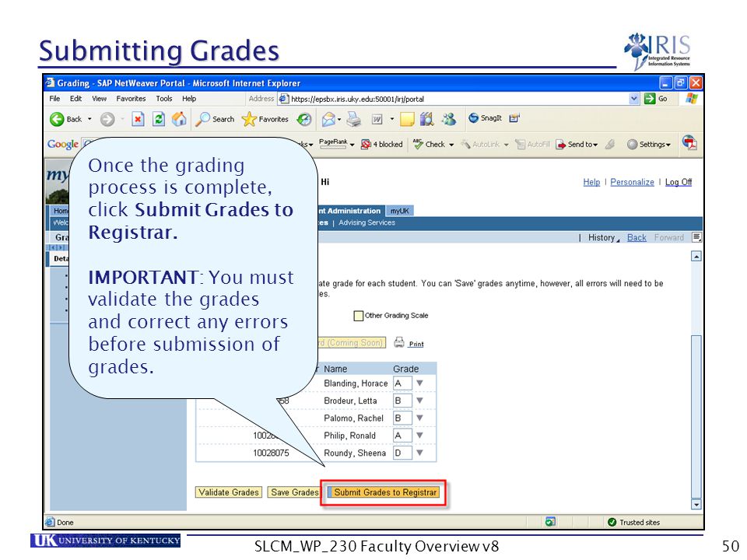Image resolution: width=747 pixels, height=560 pixels.
Task: Click the Help link in portal header
Action: point(591,182)
